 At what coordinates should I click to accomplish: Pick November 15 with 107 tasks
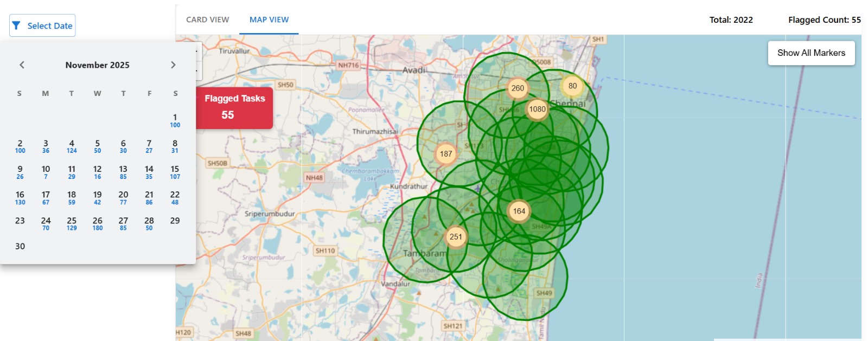tap(175, 172)
